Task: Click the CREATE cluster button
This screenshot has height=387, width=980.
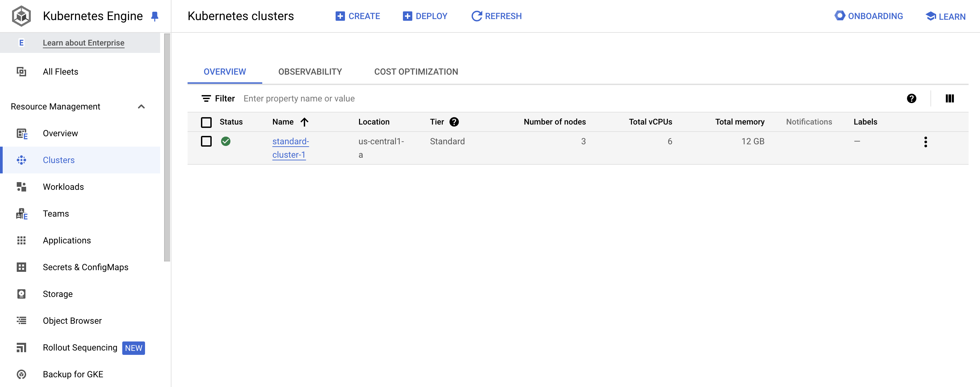Action: [x=357, y=16]
